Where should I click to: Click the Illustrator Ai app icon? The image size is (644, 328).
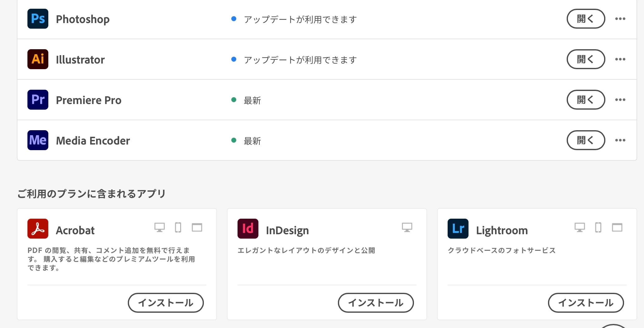tap(38, 59)
